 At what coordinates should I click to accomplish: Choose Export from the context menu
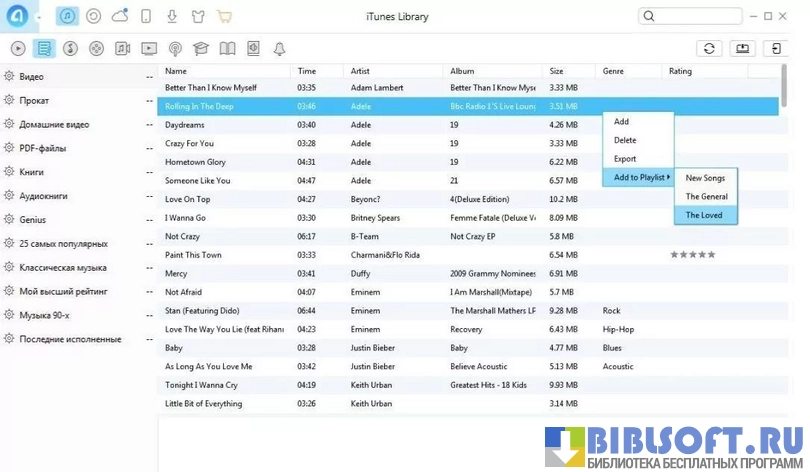625,159
